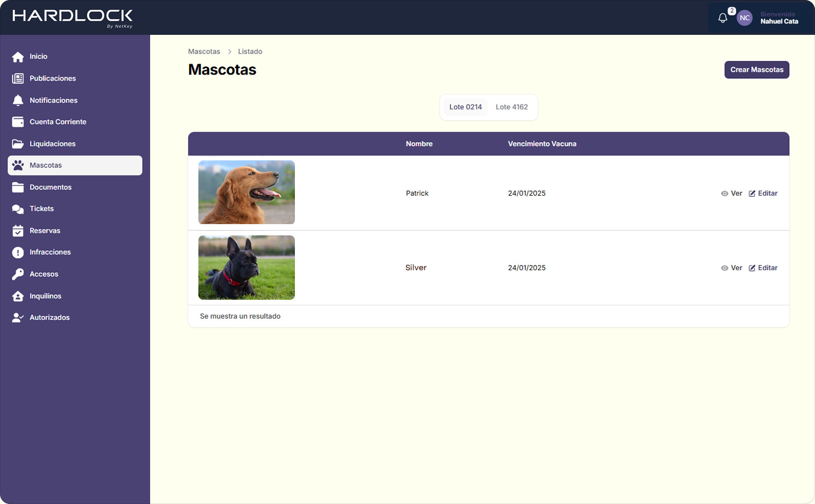
Task: Edit the pet named Silver
Action: 763,268
